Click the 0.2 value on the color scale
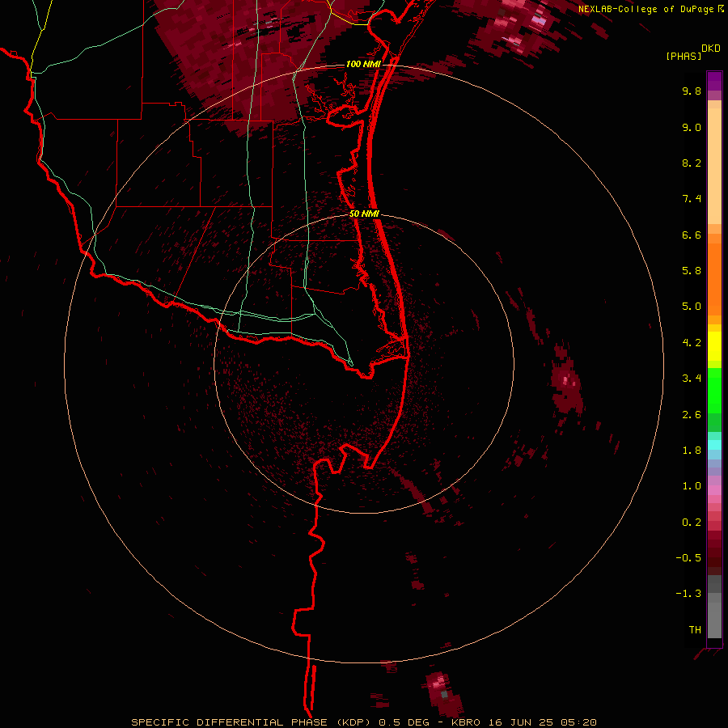This screenshot has height=728, width=728. point(692,523)
